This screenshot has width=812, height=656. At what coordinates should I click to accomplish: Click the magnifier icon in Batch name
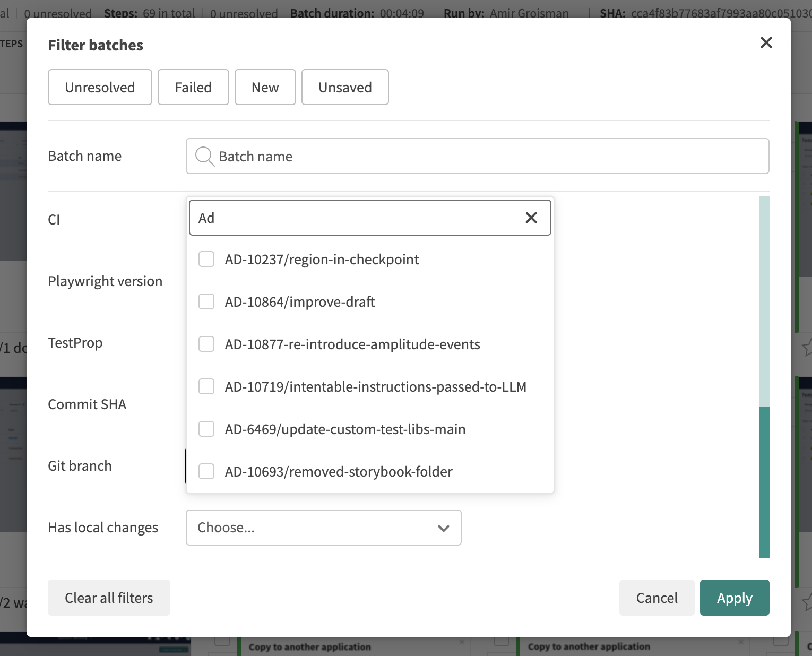pyautogui.click(x=204, y=156)
